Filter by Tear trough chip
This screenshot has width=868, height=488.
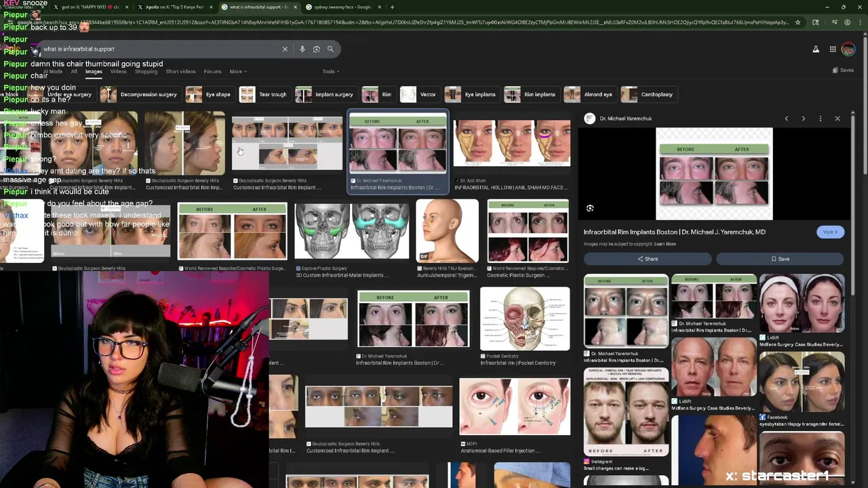[x=264, y=94]
